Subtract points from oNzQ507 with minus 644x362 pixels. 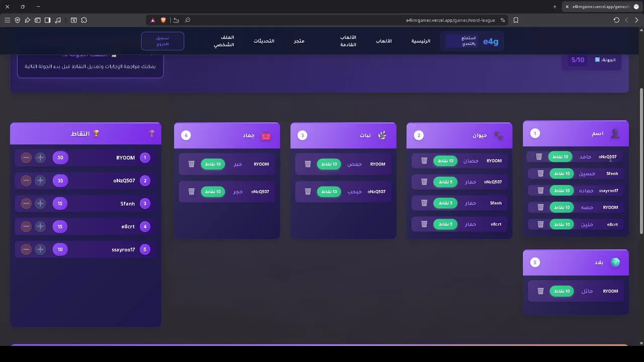[x=26, y=180]
